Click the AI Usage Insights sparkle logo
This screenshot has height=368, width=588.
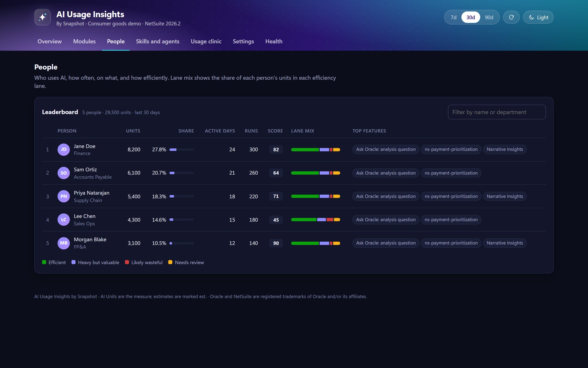click(42, 17)
